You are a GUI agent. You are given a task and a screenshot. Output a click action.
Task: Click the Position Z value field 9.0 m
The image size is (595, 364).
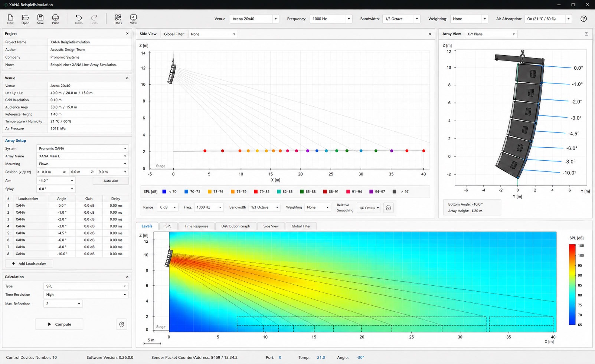(112, 172)
